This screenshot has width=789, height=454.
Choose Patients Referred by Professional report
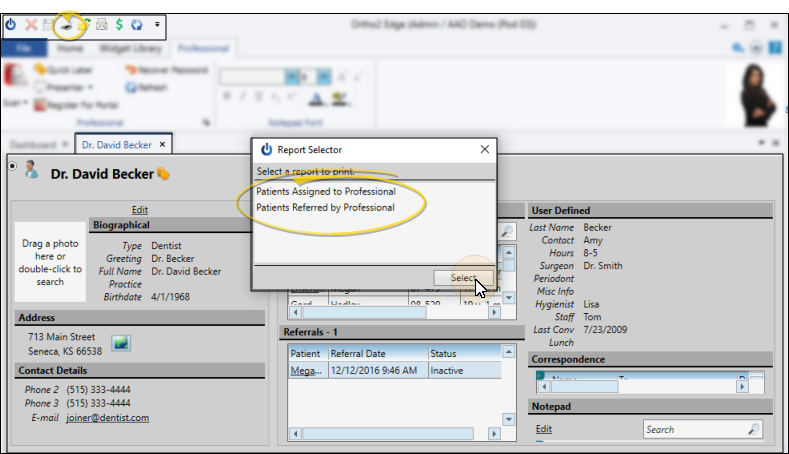click(x=325, y=207)
